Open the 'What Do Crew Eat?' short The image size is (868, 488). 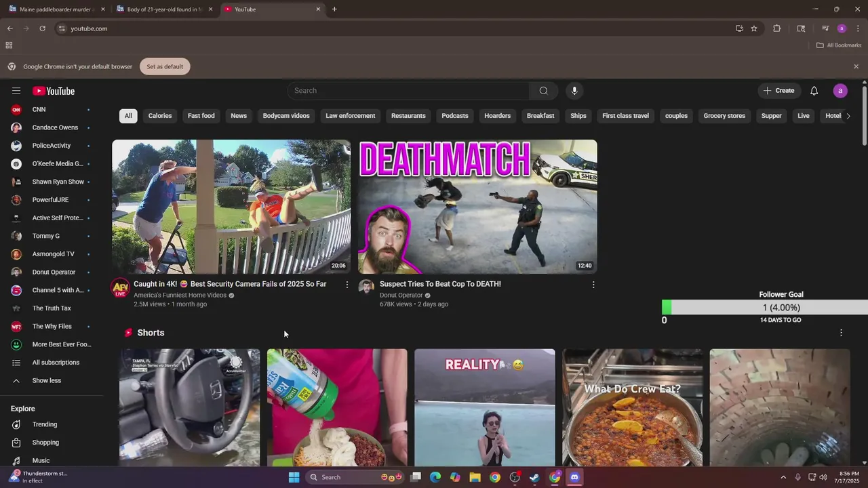click(632, 407)
